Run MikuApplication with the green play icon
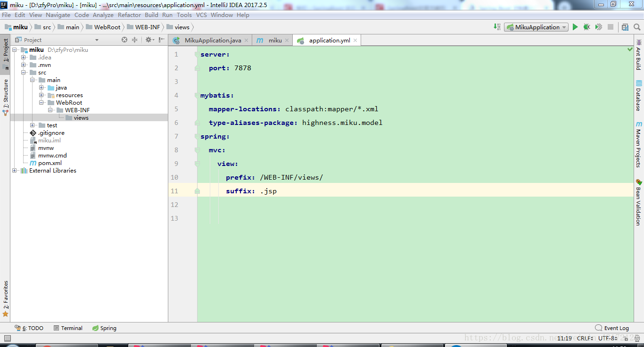Image resolution: width=644 pixels, height=347 pixels. pyautogui.click(x=575, y=27)
